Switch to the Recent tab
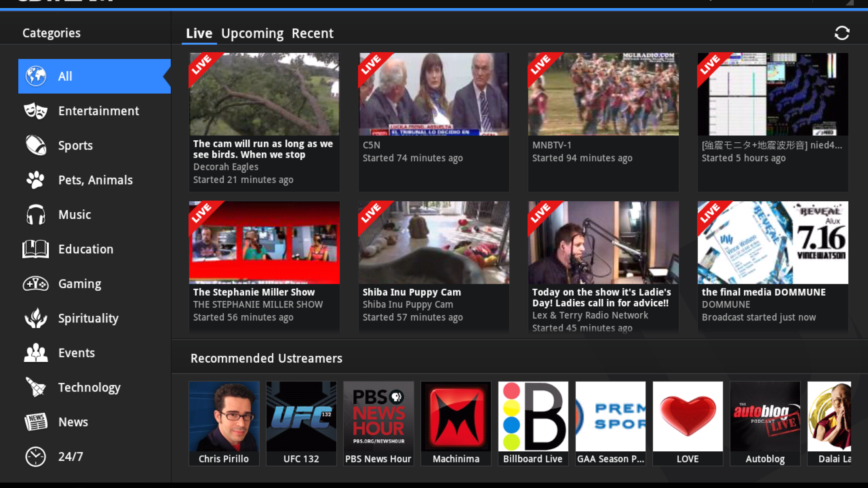Viewport: 868px width, 488px height. point(312,33)
